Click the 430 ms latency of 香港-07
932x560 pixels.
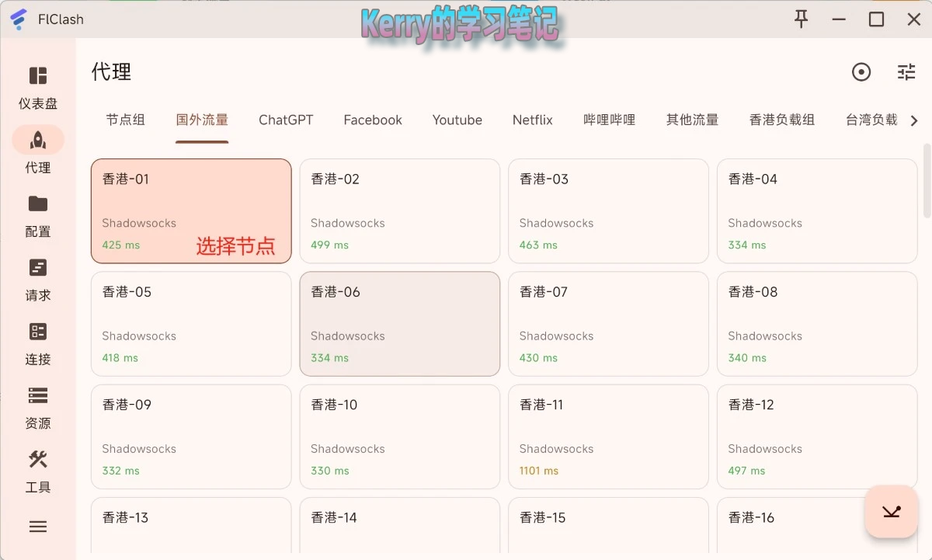tap(538, 358)
